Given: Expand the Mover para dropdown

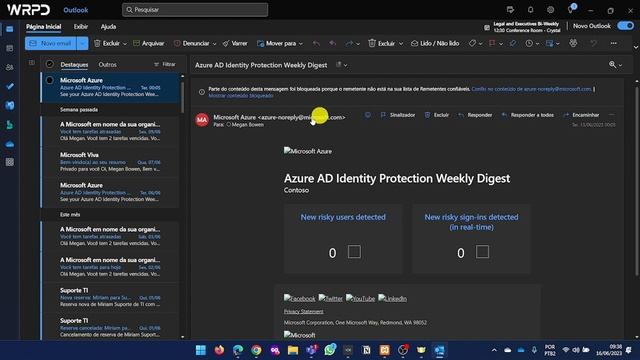Looking at the screenshot, I should (x=301, y=44).
